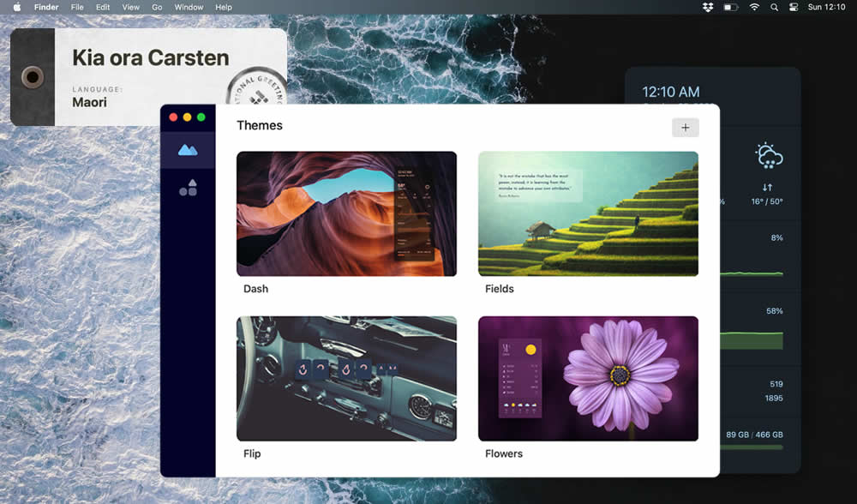The image size is (857, 504).
Task: Click the 16° / 50° temperature range
Action: click(767, 201)
